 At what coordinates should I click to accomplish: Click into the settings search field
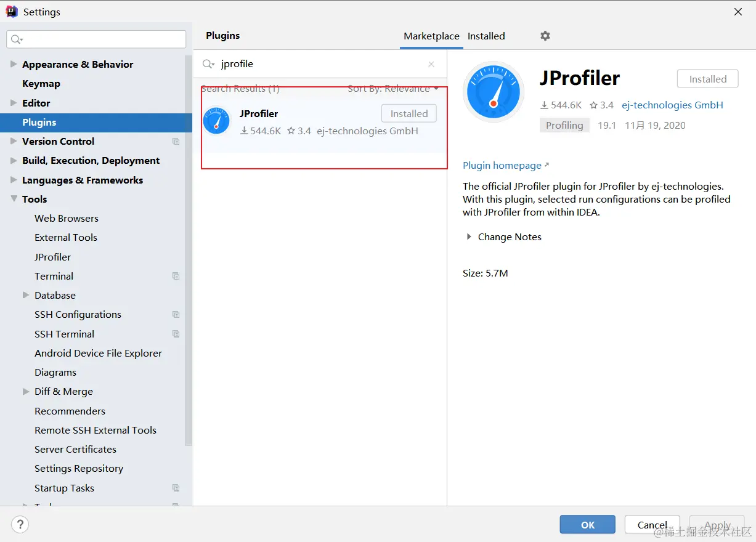click(96, 39)
